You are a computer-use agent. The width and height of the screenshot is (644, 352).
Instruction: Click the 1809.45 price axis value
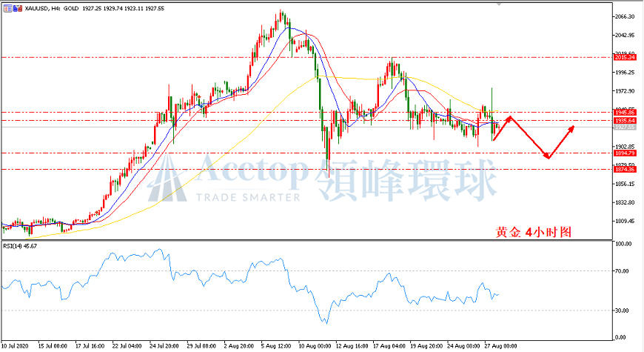click(x=625, y=222)
